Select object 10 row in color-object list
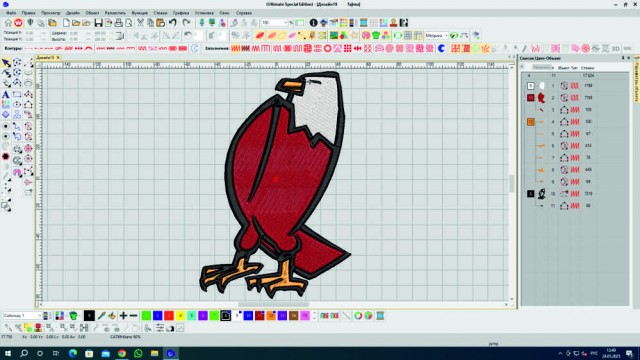 click(575, 194)
